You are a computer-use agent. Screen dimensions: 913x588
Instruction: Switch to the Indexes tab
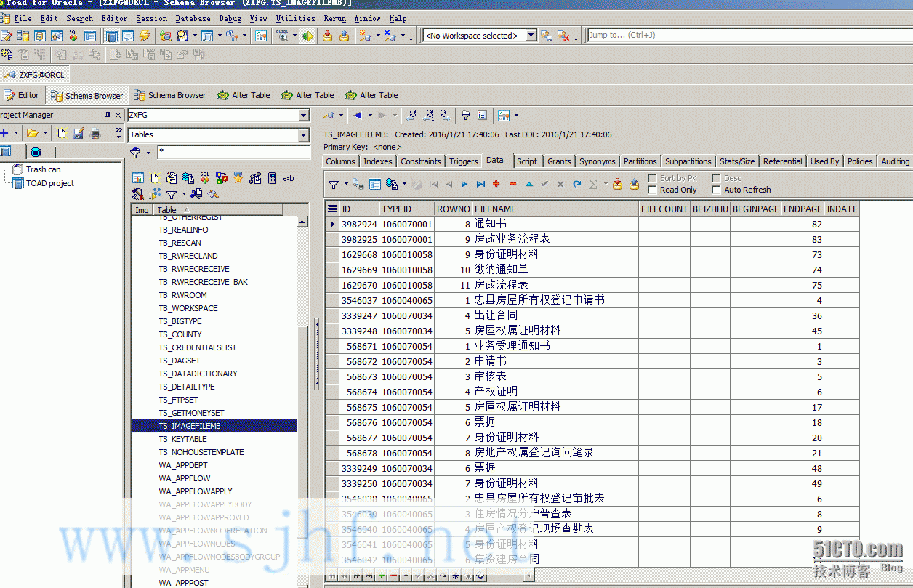377,161
